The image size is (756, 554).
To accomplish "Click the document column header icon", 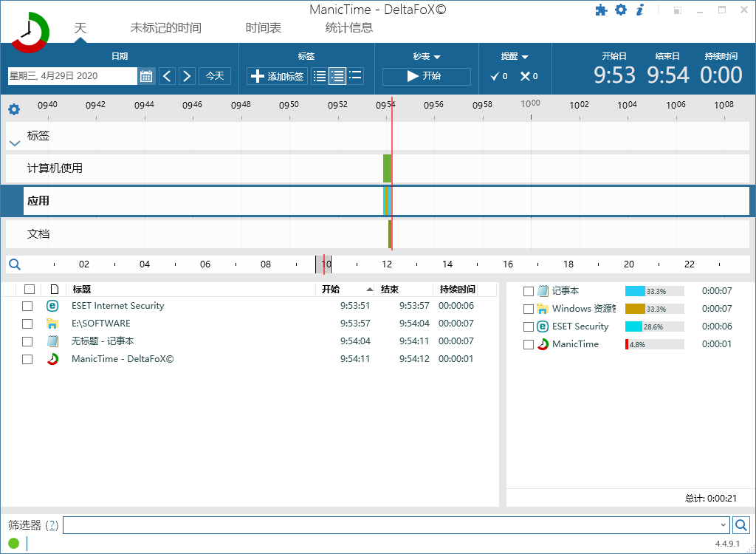I will (x=55, y=289).
